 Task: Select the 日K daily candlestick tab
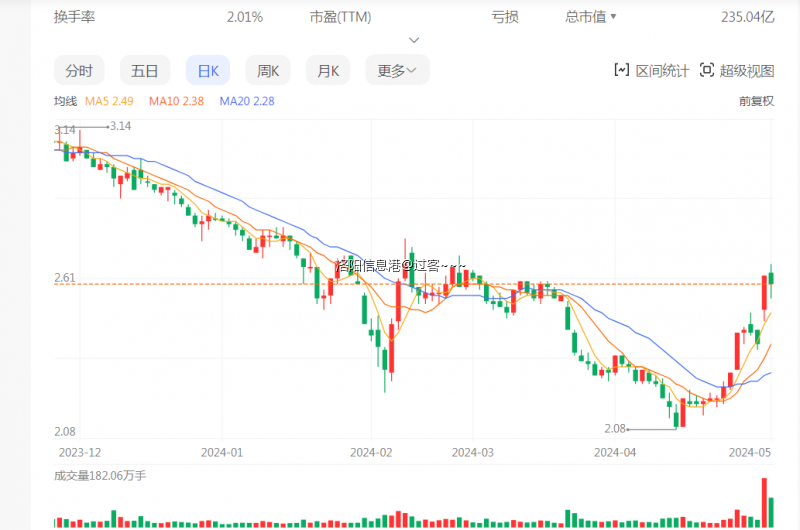pyautogui.click(x=208, y=70)
